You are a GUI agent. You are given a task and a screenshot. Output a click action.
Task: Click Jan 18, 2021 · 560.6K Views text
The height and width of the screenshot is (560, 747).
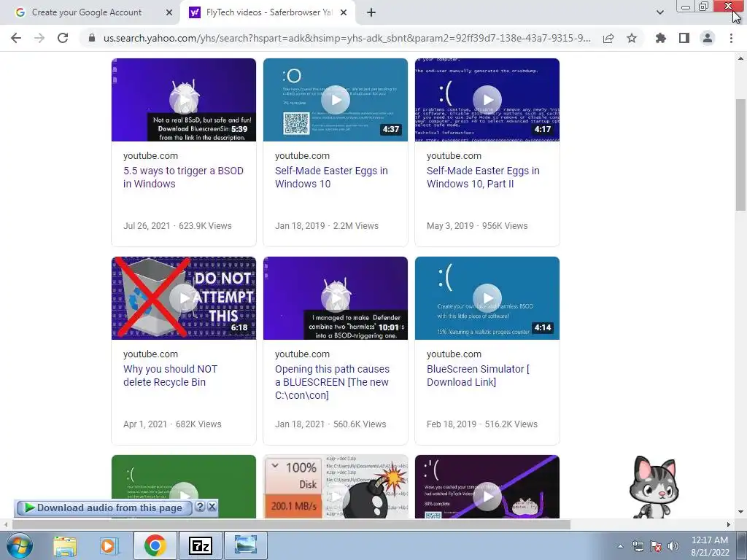point(330,424)
